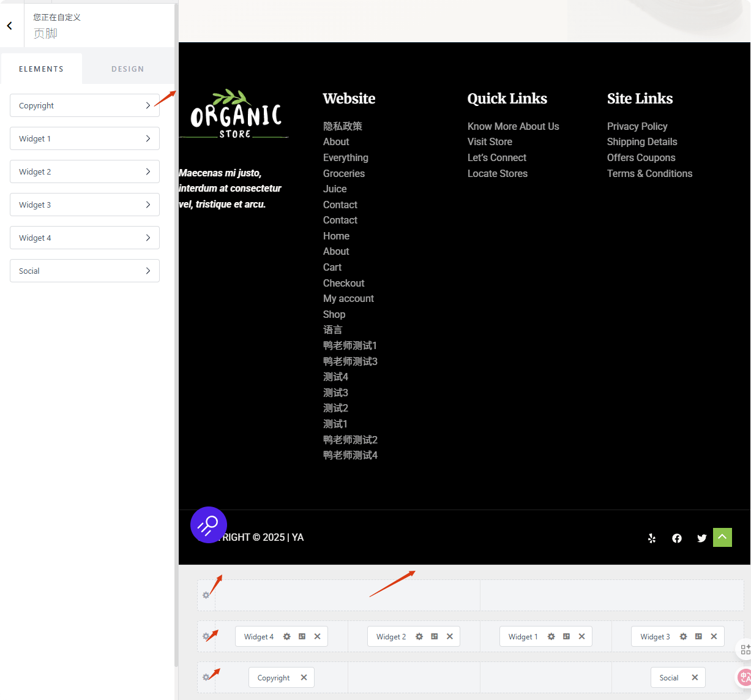Remove Copyright element from bottom row
The image size is (751, 700).
point(304,677)
